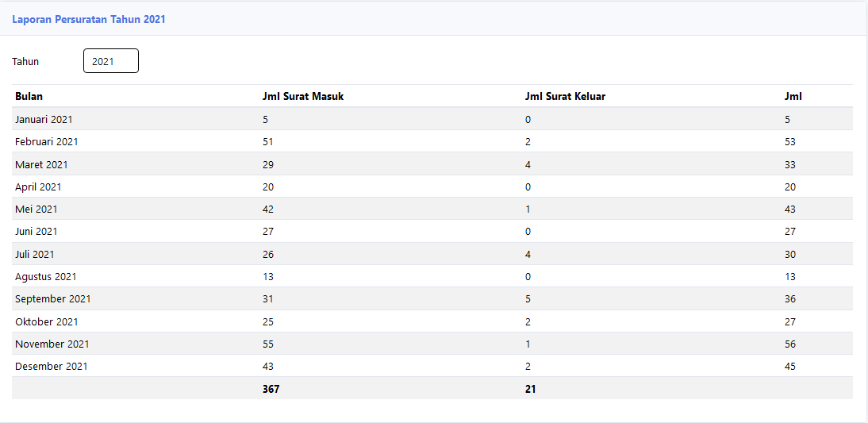Click the Februari 2021 month cell
Viewport: 868px width, 423px height.
[47, 142]
